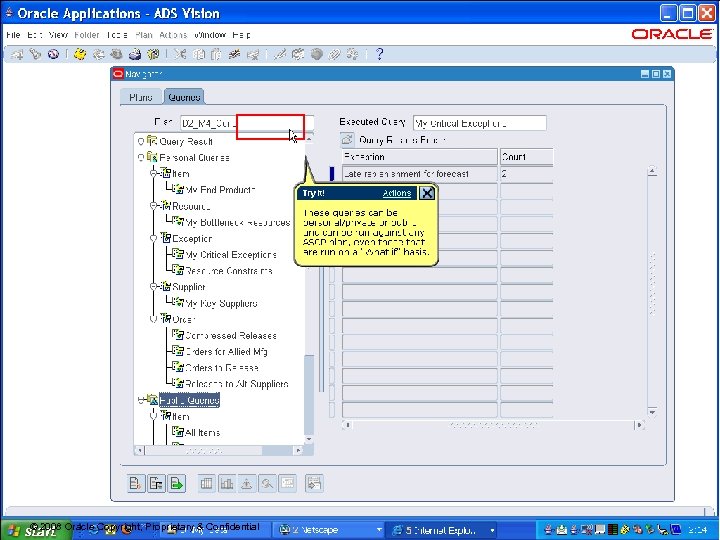Select All Items under Public Queries
The image size is (720, 540).
[202, 432]
